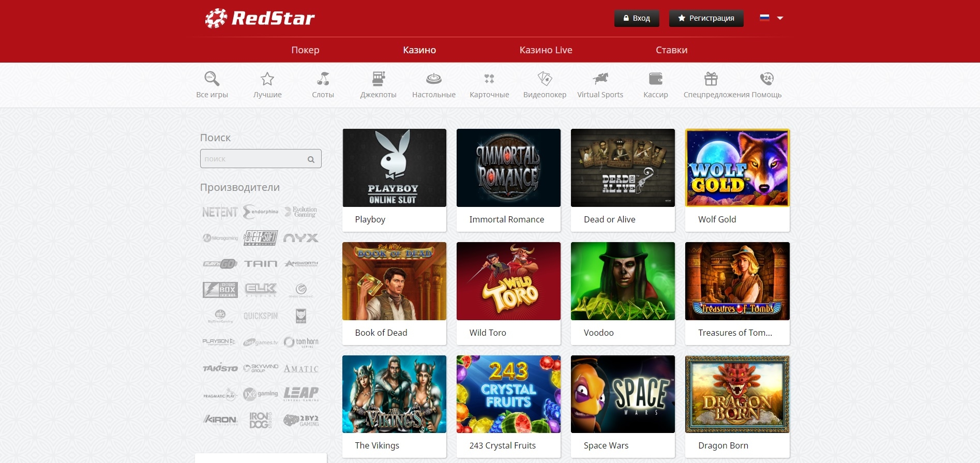
Task: Filter by Microgaming provider logo
Action: click(220, 238)
